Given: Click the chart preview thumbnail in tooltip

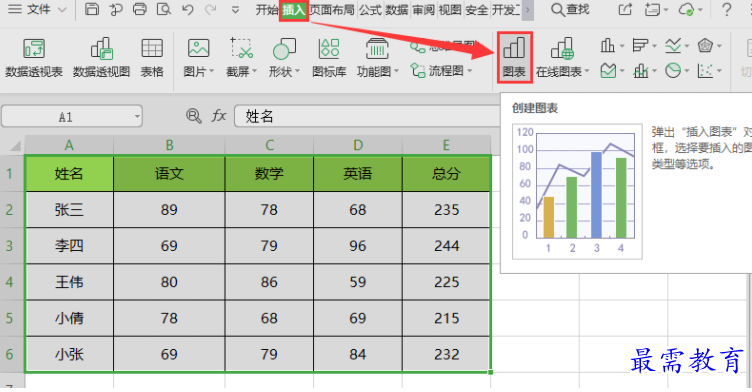Looking at the screenshot, I should [x=577, y=191].
